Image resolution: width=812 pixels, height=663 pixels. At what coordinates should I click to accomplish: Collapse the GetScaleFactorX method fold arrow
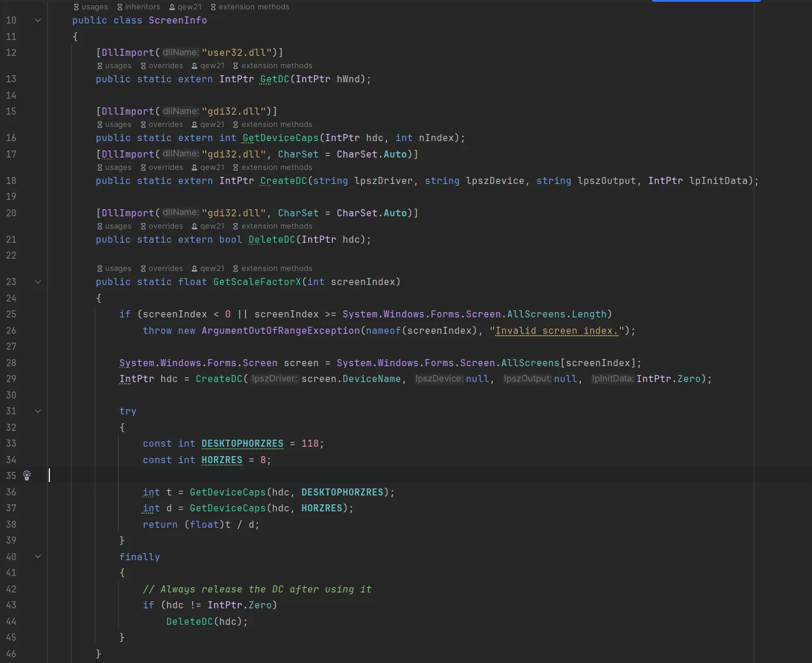pos(38,282)
